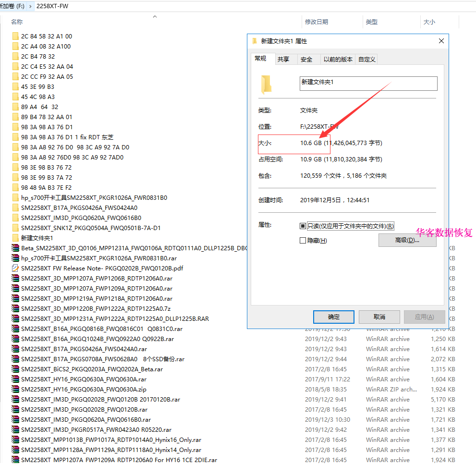Screen dimensions: 476x464
Task: Click the 新建文件夹1 folder icon in file list
Action: pos(15,238)
